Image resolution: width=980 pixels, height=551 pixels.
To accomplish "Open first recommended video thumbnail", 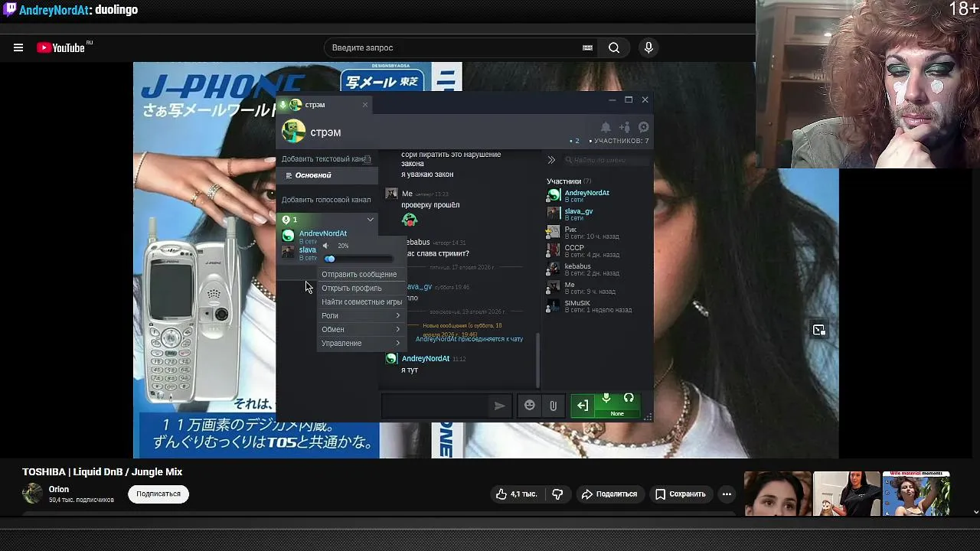I will pos(778,494).
